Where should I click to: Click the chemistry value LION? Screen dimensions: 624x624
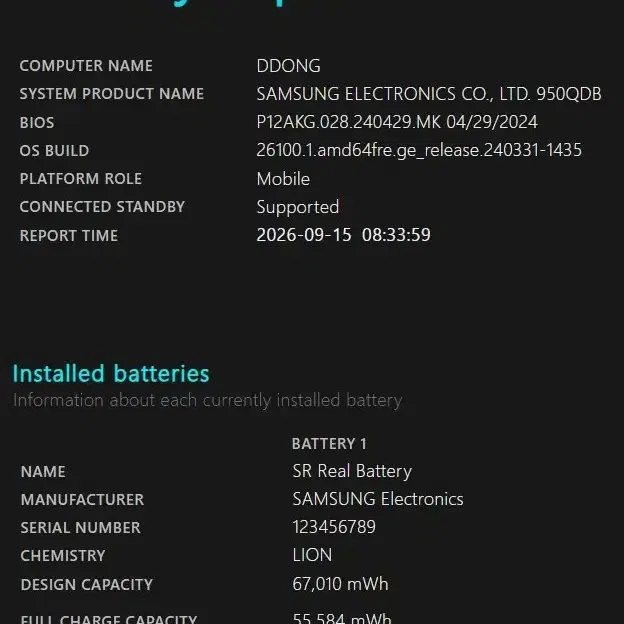312,556
